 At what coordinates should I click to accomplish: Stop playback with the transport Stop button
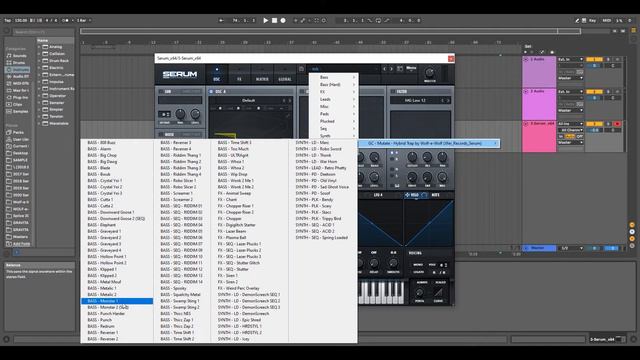(274, 20)
